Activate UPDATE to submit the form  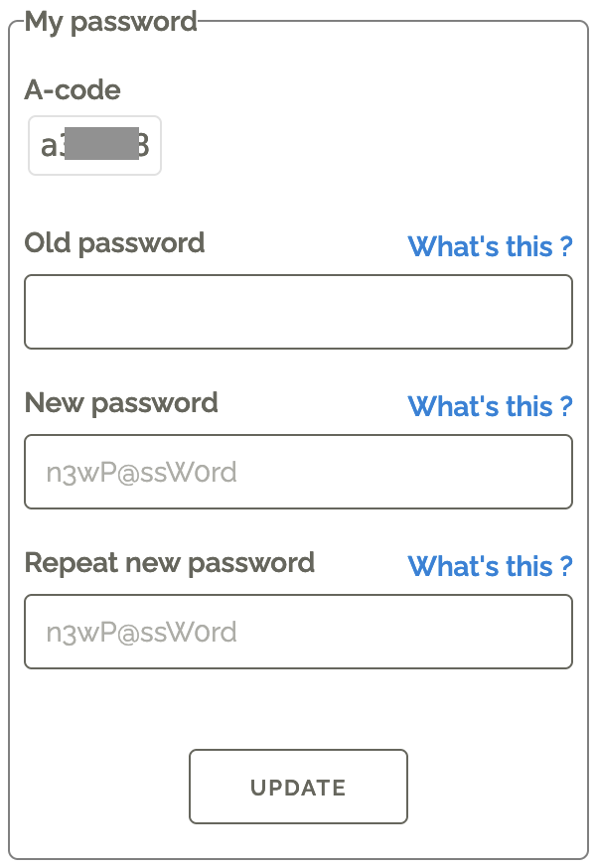point(298,787)
